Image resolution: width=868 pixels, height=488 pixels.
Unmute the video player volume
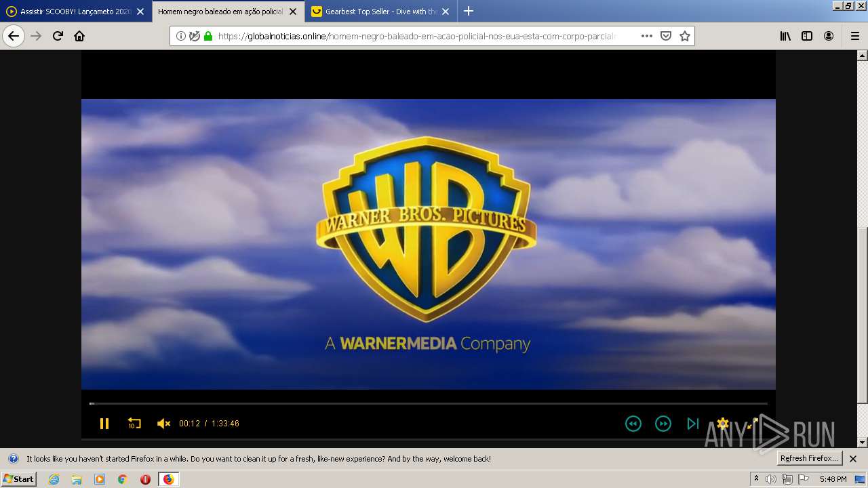[x=163, y=424]
